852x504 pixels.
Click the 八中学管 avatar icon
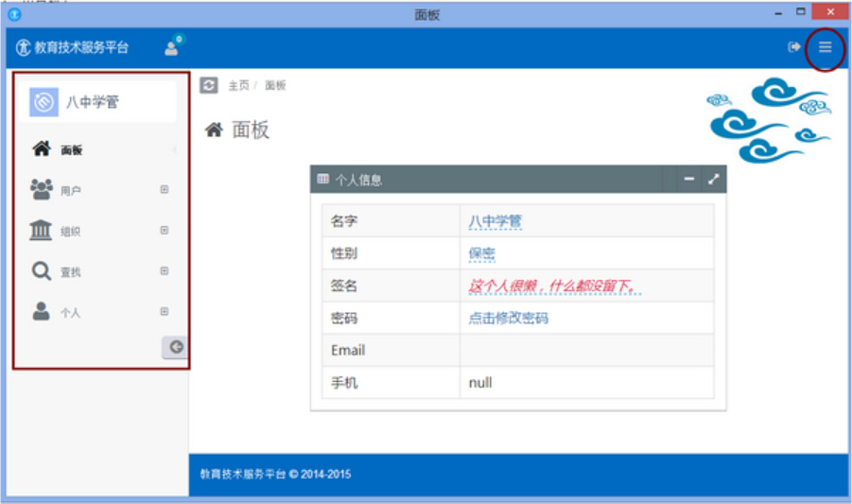(x=43, y=102)
